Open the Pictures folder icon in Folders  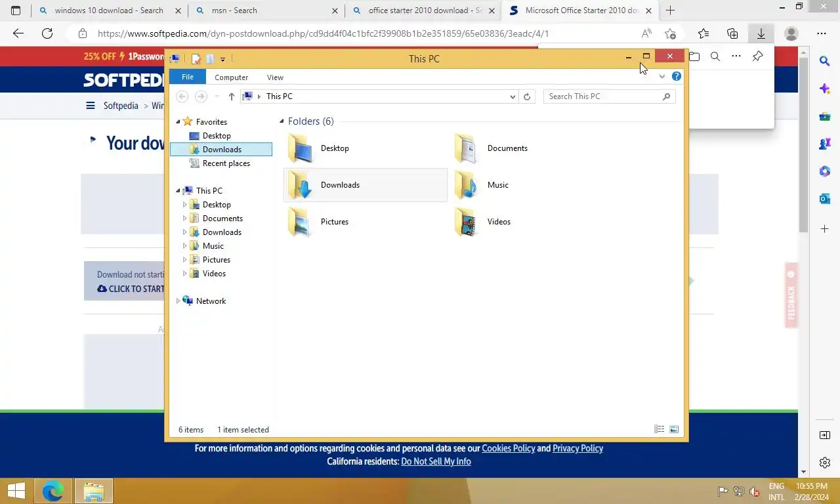tap(301, 222)
